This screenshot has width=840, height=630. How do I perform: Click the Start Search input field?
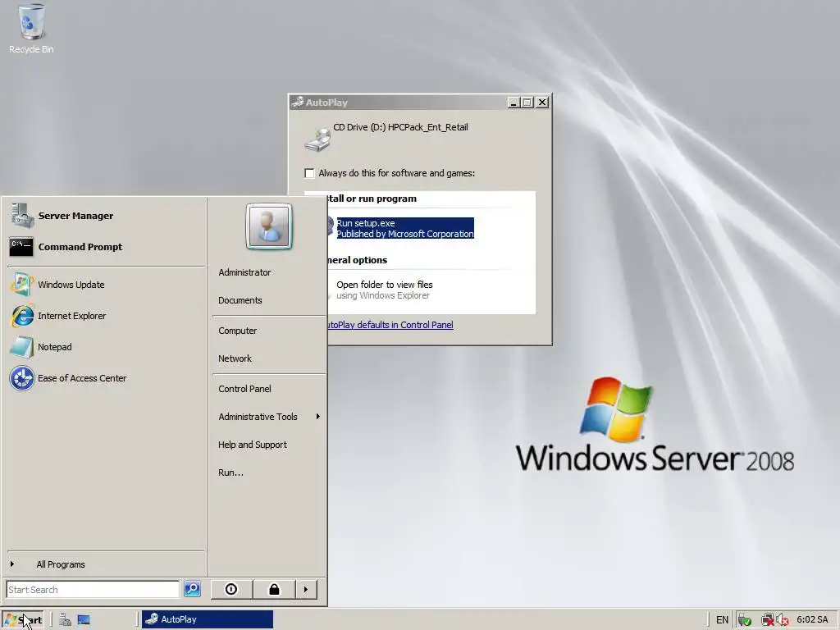pyautogui.click(x=93, y=589)
